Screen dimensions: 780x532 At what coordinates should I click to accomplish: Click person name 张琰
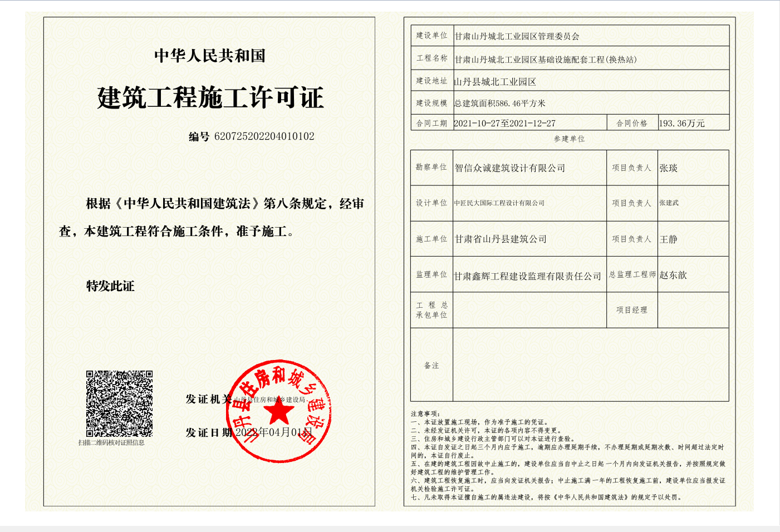coord(669,168)
